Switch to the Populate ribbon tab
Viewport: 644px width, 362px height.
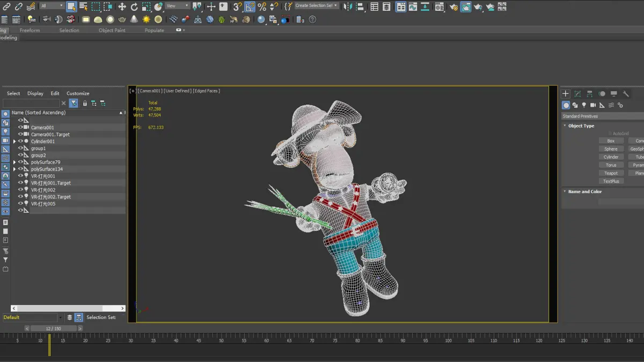pyautogui.click(x=155, y=31)
